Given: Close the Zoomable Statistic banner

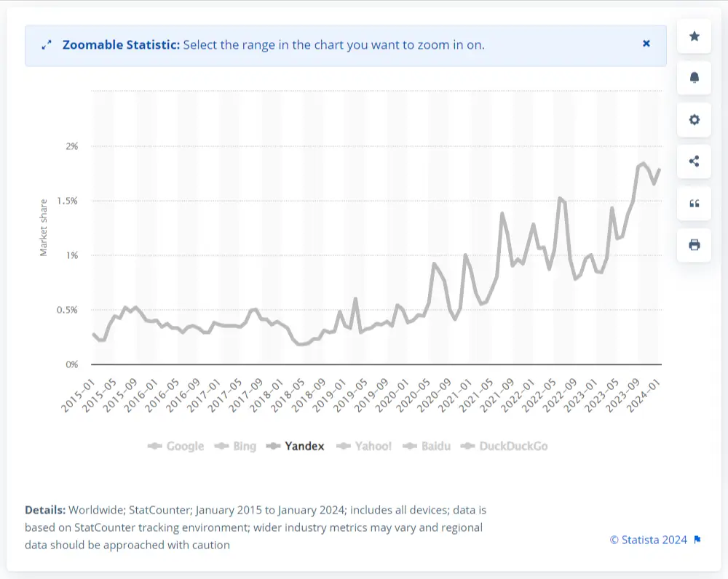Looking at the screenshot, I should coord(646,44).
